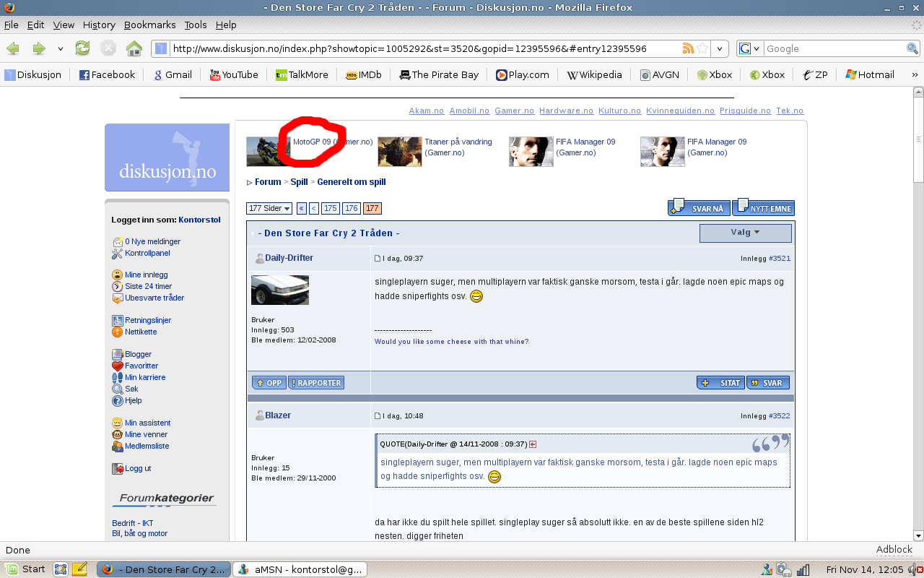Click the MotoGP 09 motorcycle thumbnail
The image size is (924, 578).
coord(269,152)
